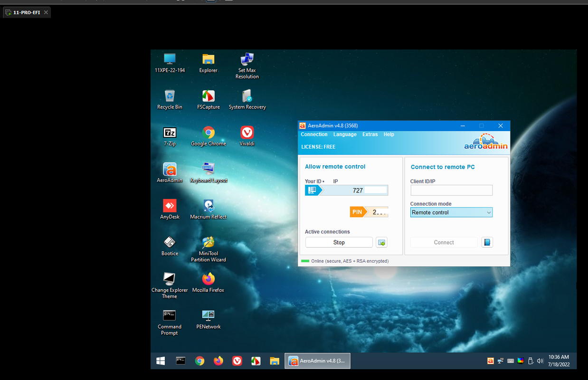
Task: Select the Explorer desktop icon
Action: (x=208, y=63)
